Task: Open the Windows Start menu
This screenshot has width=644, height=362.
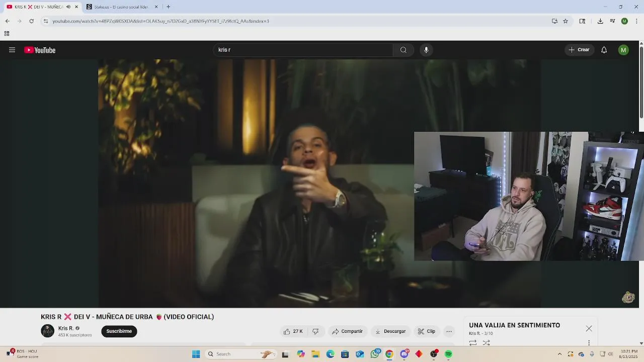Action: tap(196, 354)
